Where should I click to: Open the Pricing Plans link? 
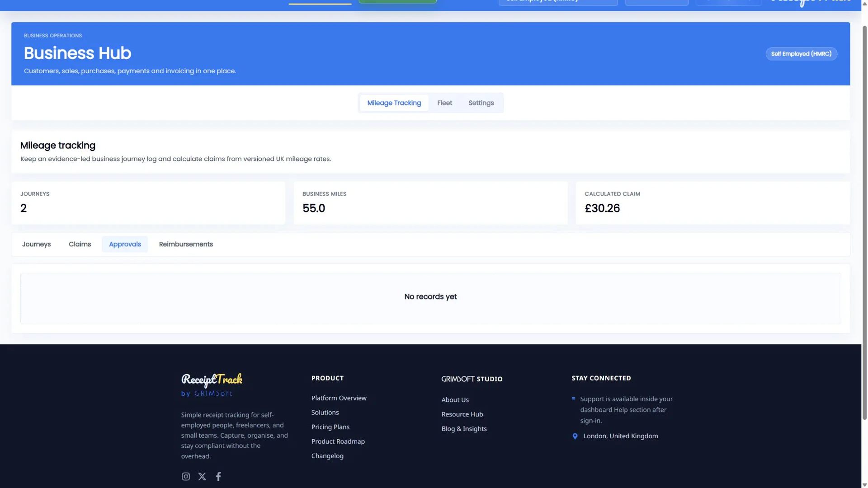point(330,427)
